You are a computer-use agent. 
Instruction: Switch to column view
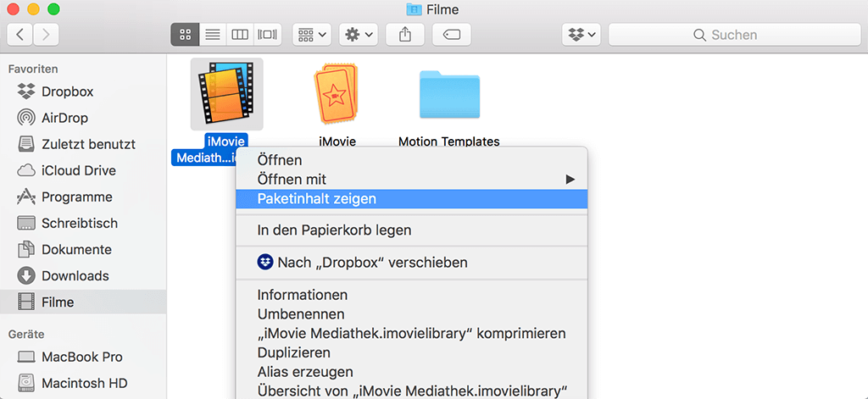pyautogui.click(x=240, y=35)
